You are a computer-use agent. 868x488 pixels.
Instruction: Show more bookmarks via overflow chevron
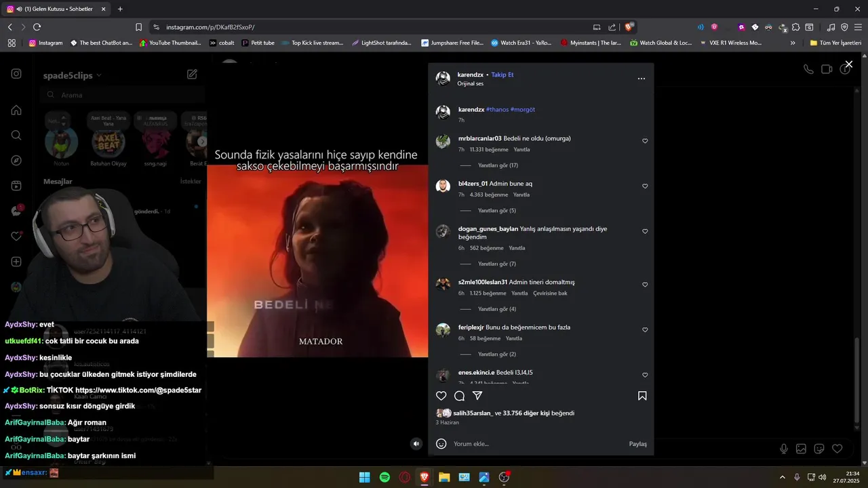(x=793, y=43)
